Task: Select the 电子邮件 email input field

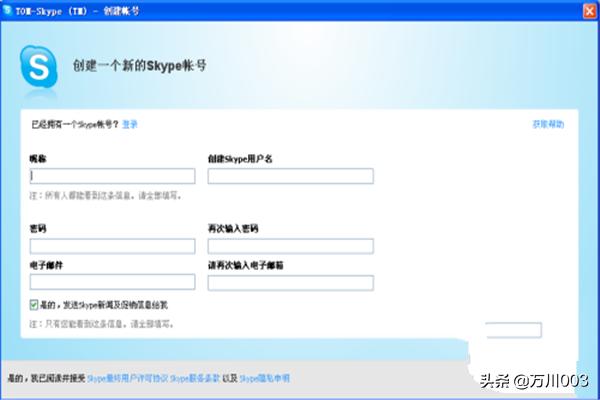Action: click(x=112, y=282)
